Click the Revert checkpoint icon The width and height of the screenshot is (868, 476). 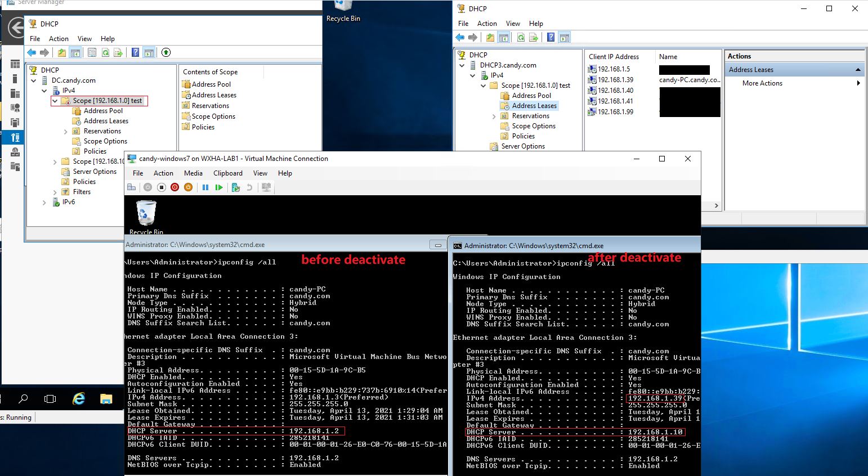coord(250,187)
